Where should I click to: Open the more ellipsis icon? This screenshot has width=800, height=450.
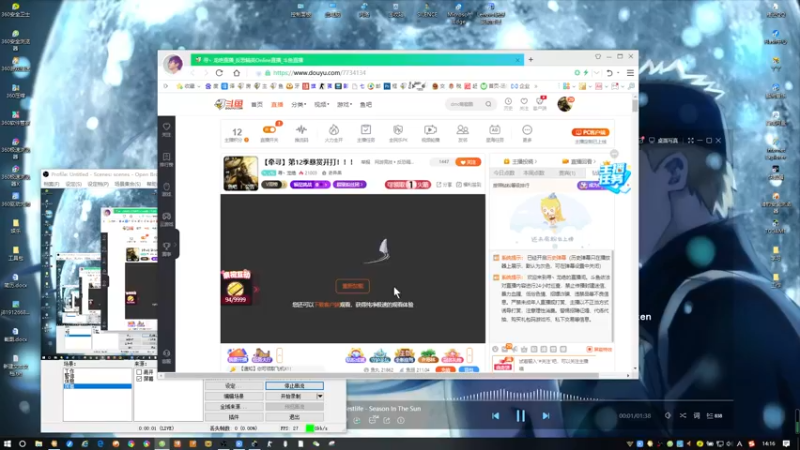[x=527, y=130]
